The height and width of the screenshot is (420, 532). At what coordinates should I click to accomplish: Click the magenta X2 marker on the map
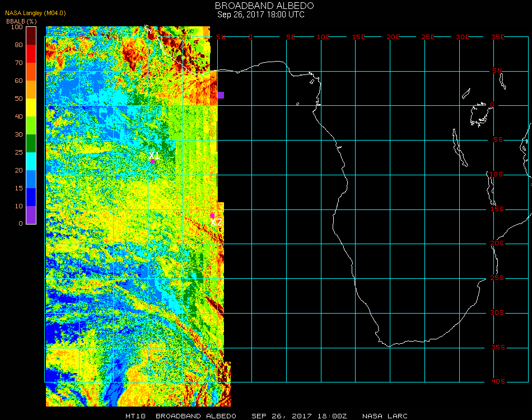212,216
